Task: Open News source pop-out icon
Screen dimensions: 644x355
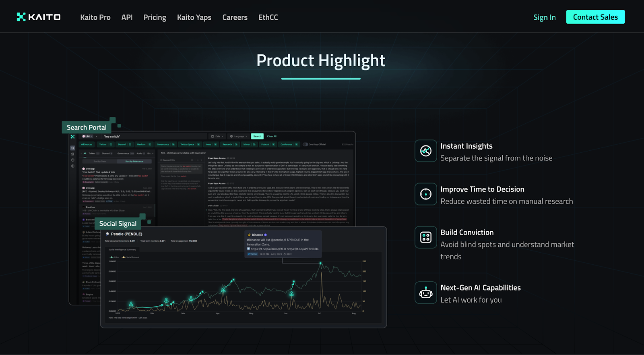Action: pos(215,144)
